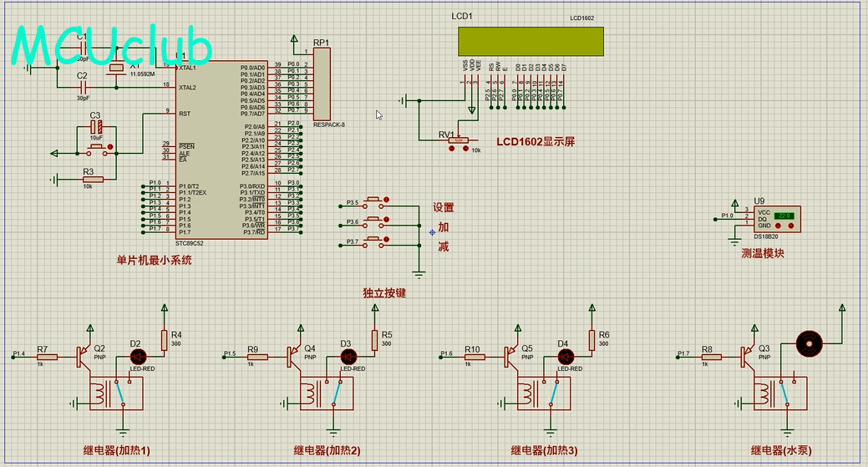Toggle the relay switch in 继电器(水泵)
Image resolution: width=868 pixels, height=467 pixels.
point(784,393)
